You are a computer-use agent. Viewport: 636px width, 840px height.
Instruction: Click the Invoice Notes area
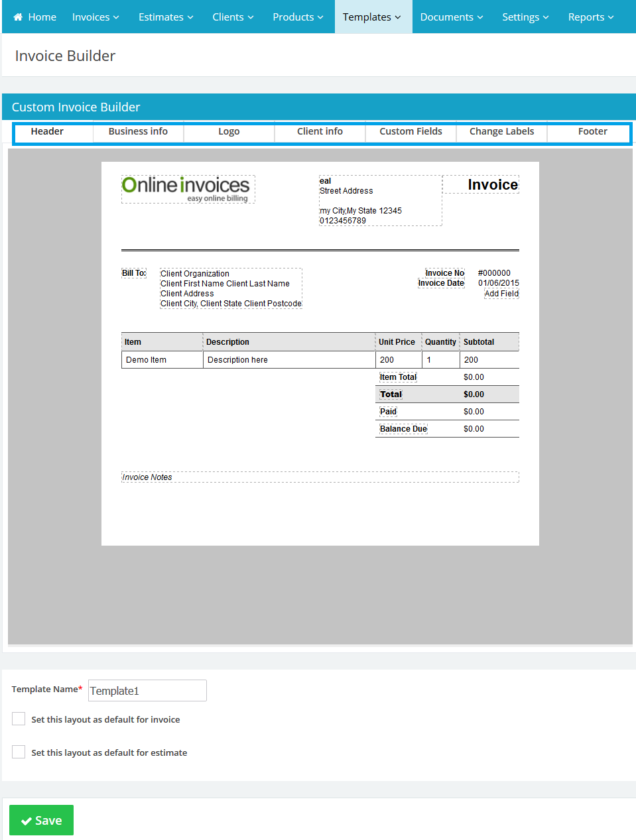[x=320, y=477]
